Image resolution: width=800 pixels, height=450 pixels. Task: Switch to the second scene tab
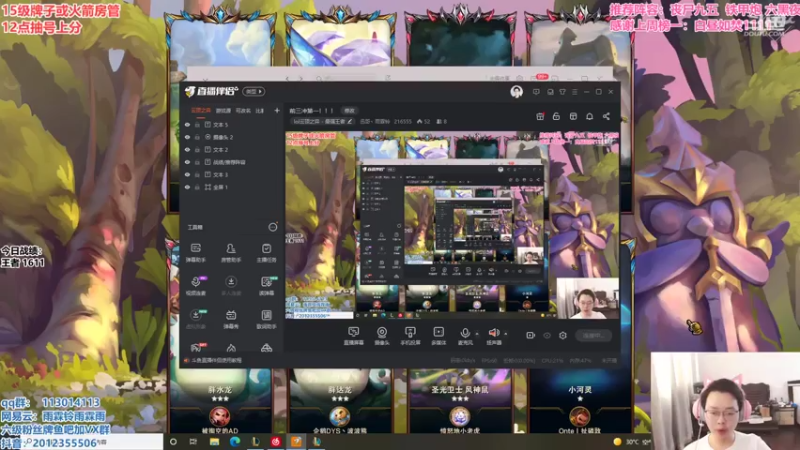pos(223,111)
